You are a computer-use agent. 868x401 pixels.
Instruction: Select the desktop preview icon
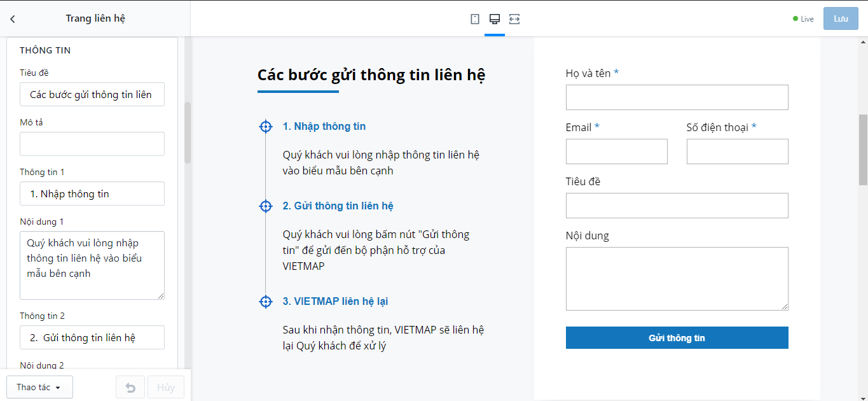click(x=495, y=19)
